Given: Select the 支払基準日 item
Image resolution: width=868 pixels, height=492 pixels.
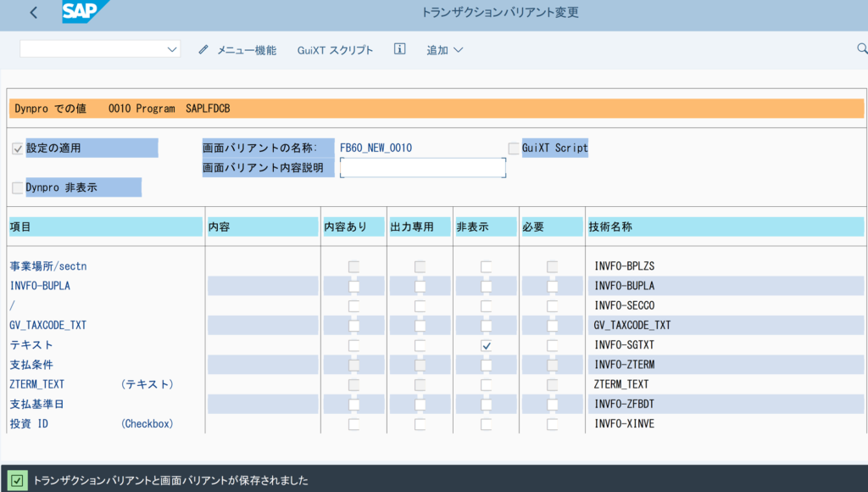Looking at the screenshot, I should 36,404.
